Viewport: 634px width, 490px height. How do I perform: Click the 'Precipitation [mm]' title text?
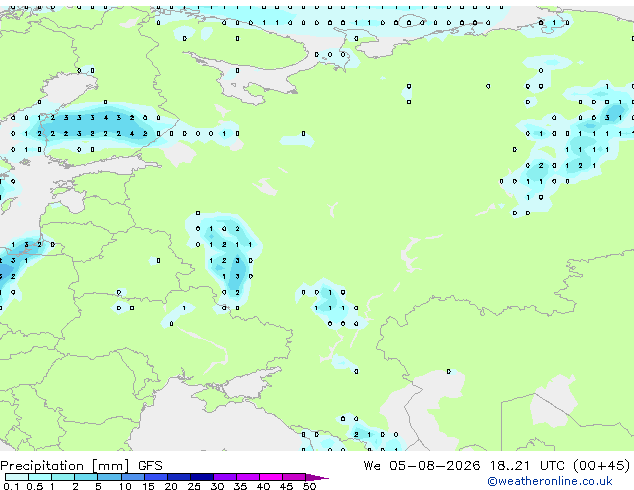click(65, 466)
